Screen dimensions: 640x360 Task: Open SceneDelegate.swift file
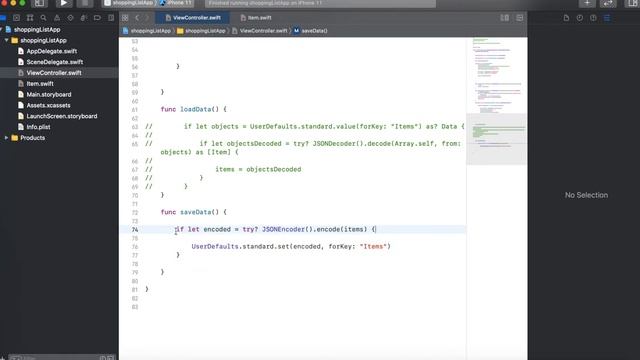pyautogui.click(x=55, y=62)
